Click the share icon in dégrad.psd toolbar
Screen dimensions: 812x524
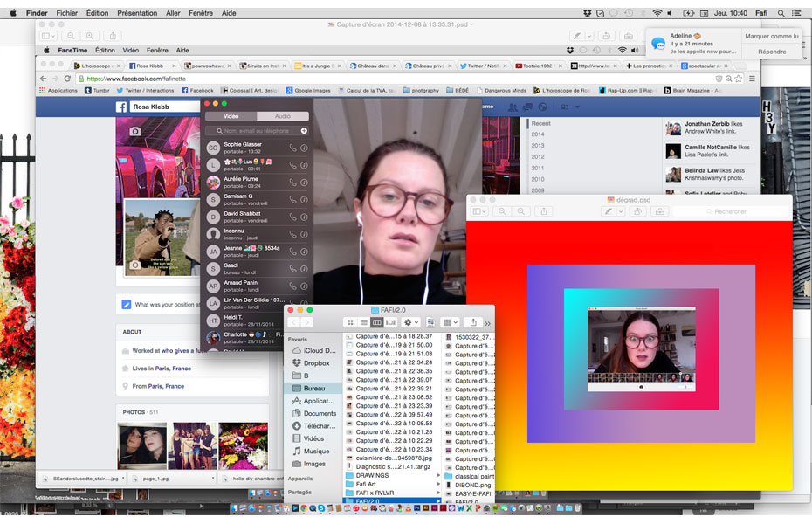tap(544, 211)
